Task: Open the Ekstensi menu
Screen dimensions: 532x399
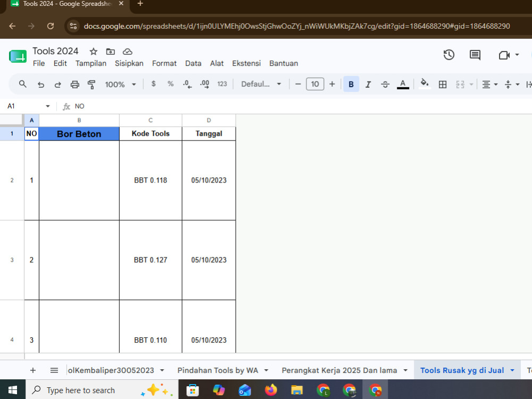Action: click(x=246, y=63)
